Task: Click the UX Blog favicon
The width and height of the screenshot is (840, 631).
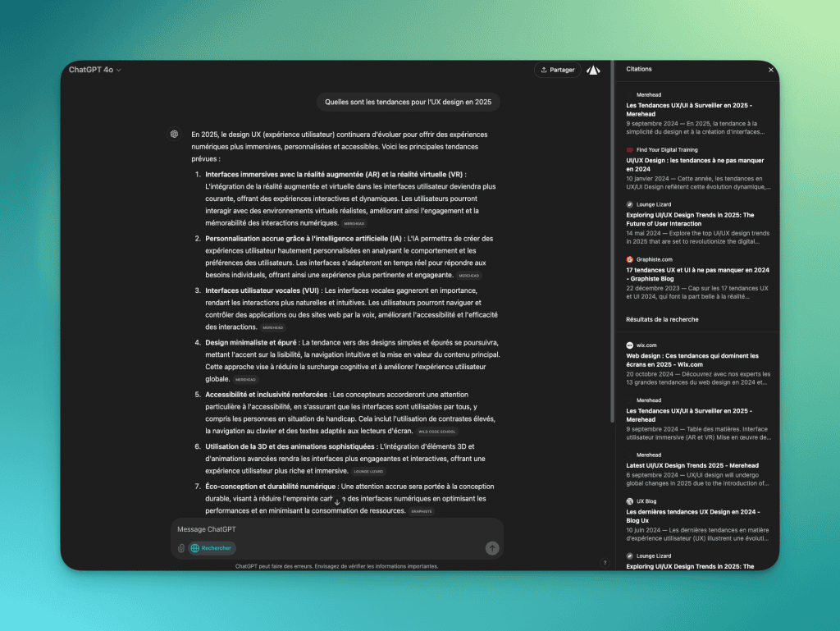Action: tap(629, 501)
